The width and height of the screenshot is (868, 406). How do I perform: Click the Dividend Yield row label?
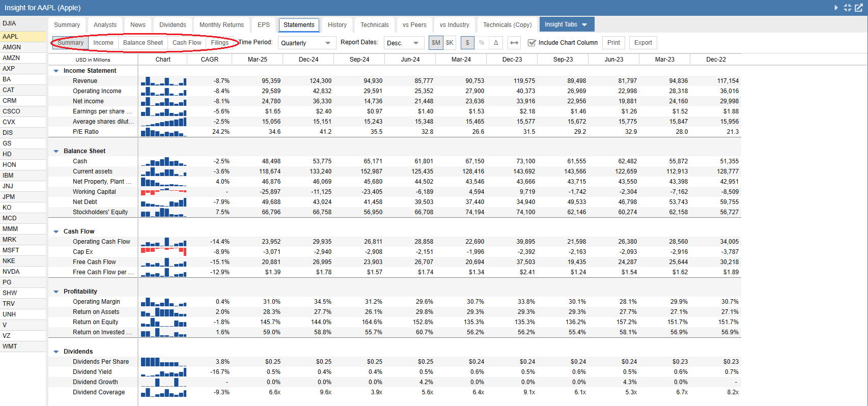92,372
